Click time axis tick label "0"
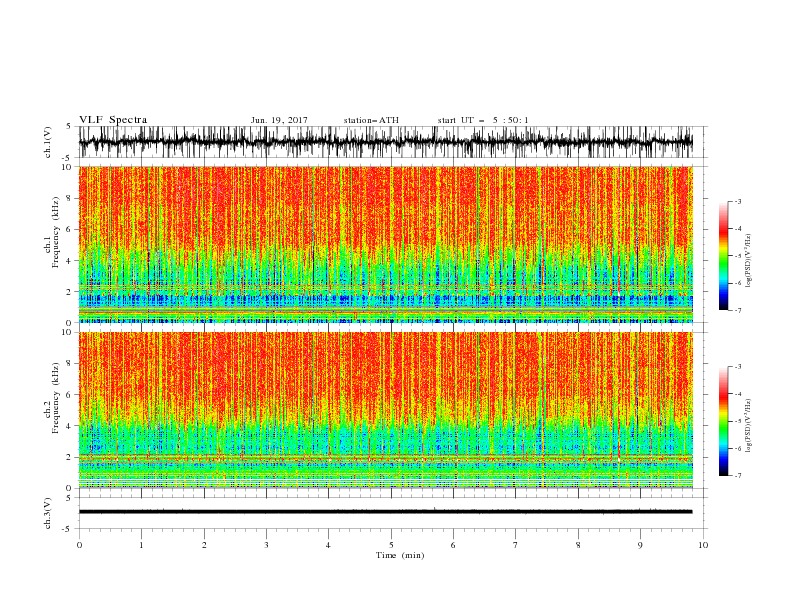Screen dimensions: 792x612 tap(79, 545)
